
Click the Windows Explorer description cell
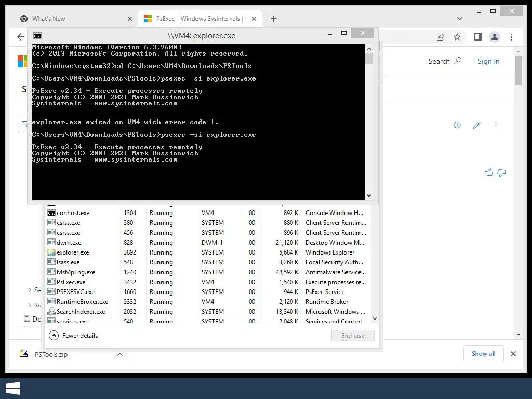point(330,252)
